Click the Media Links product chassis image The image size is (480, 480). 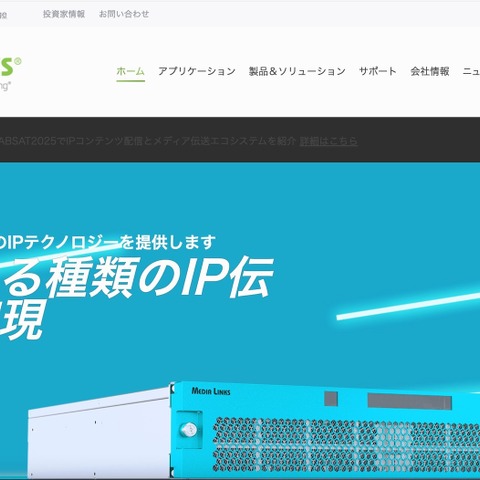[x=254, y=430]
